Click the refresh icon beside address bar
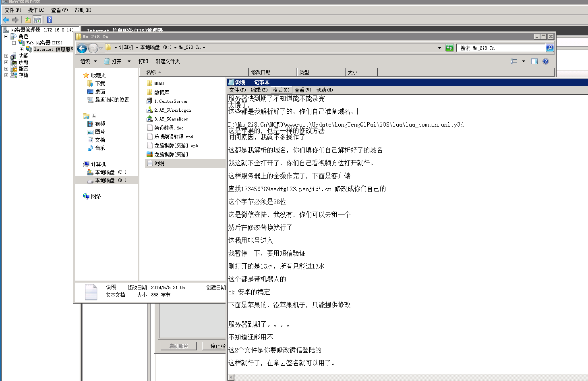Image resolution: width=588 pixels, height=381 pixels. (449, 48)
